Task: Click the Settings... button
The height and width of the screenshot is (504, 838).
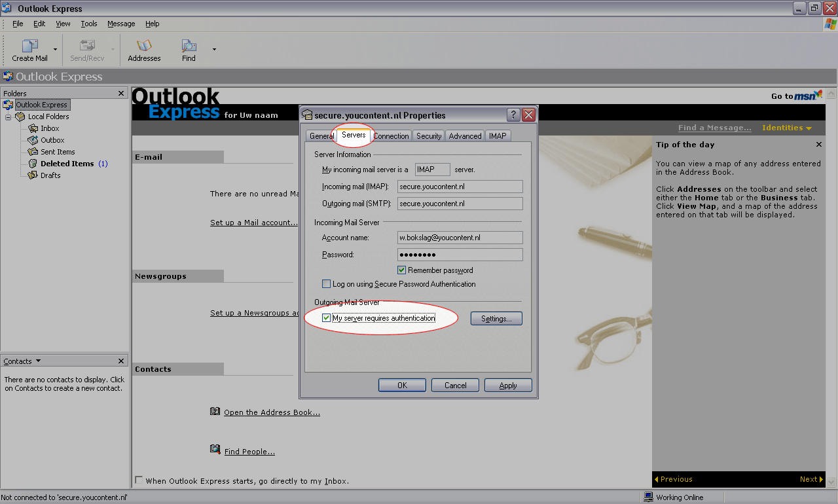Action: pos(496,319)
